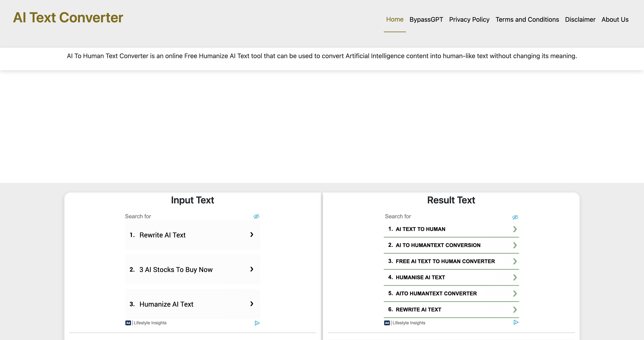Open AITO HUMANTEXT CONVERTER link
644x340 pixels.
click(451, 293)
